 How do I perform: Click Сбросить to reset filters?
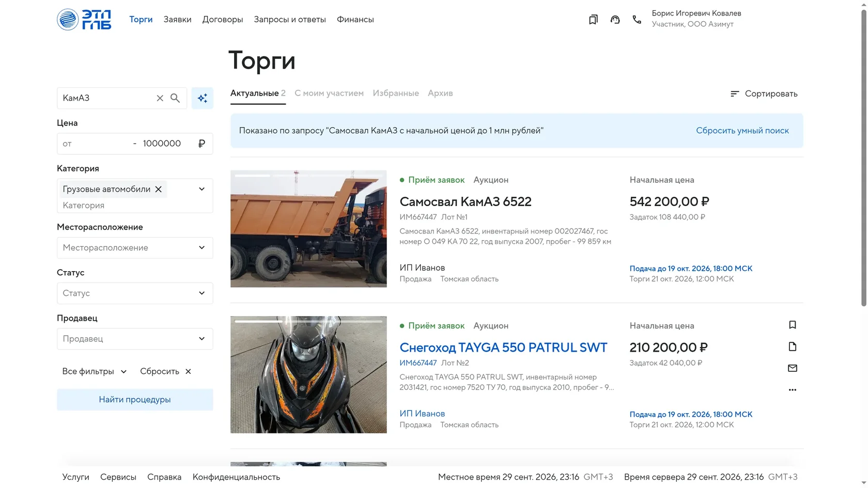(x=166, y=371)
